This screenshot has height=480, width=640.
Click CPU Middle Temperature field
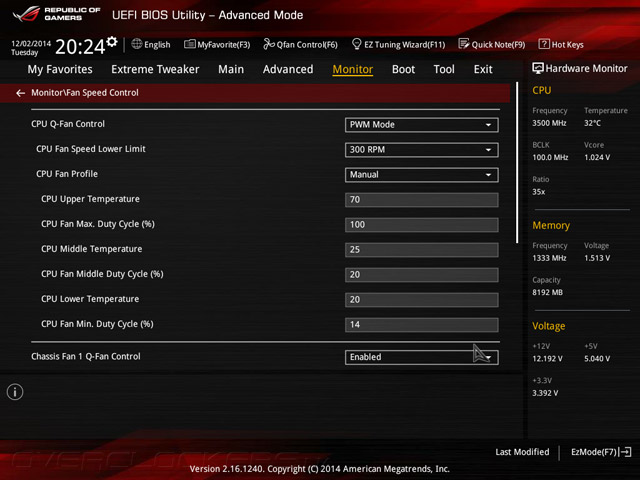(422, 249)
